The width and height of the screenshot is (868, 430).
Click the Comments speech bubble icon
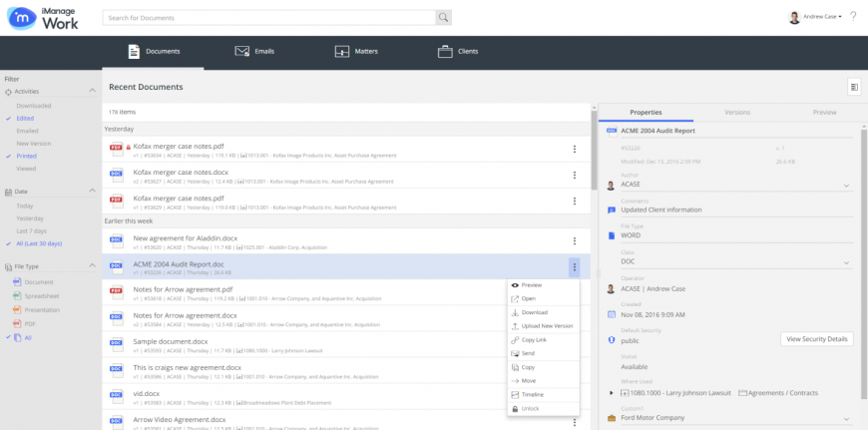[612, 211]
